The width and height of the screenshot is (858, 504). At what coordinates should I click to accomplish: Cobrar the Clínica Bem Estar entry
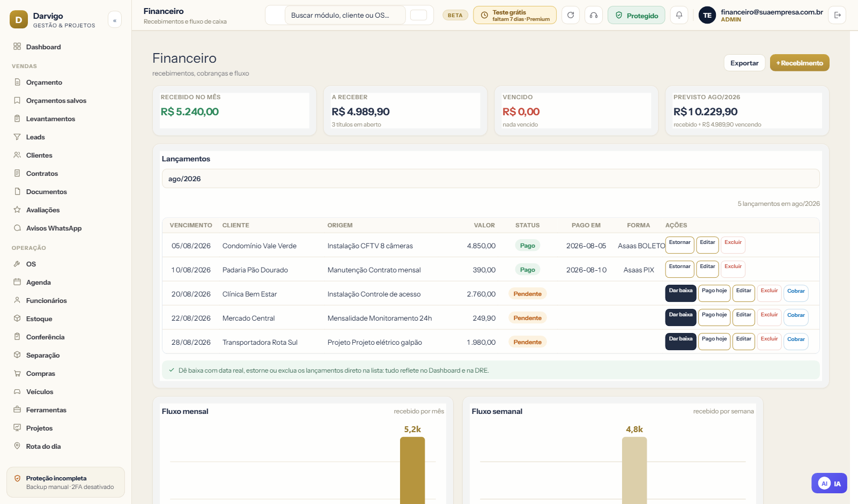click(x=796, y=293)
